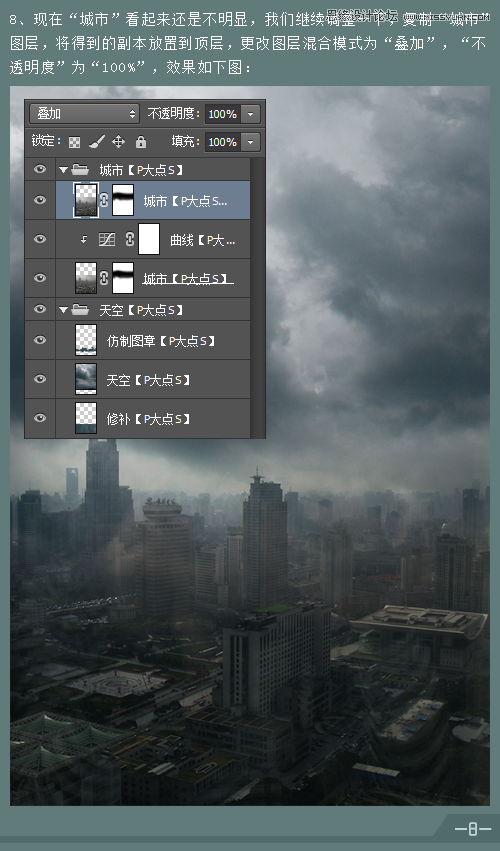This screenshot has height=851, width=500.
Task: Click link icon on underlined 城市 layer
Action: pos(104,278)
